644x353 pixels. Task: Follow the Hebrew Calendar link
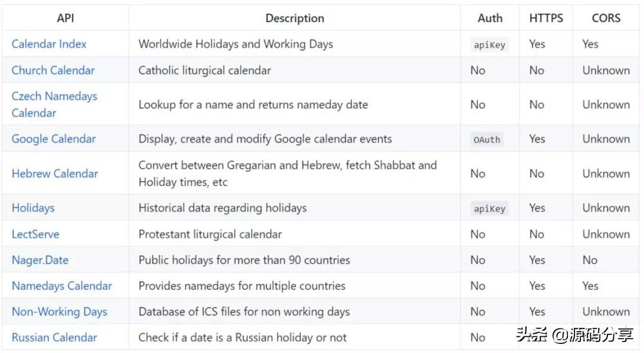tap(55, 173)
